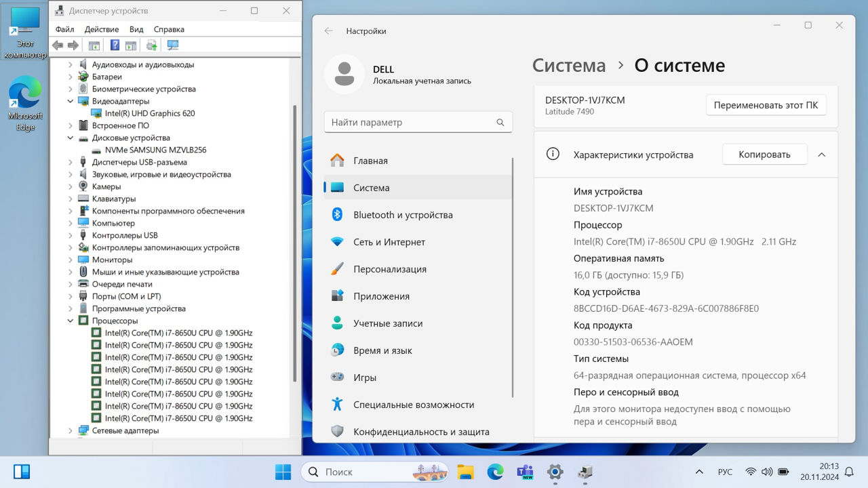Open Главная page in Settings sidebar
The height and width of the screenshot is (488, 868).
click(418, 161)
